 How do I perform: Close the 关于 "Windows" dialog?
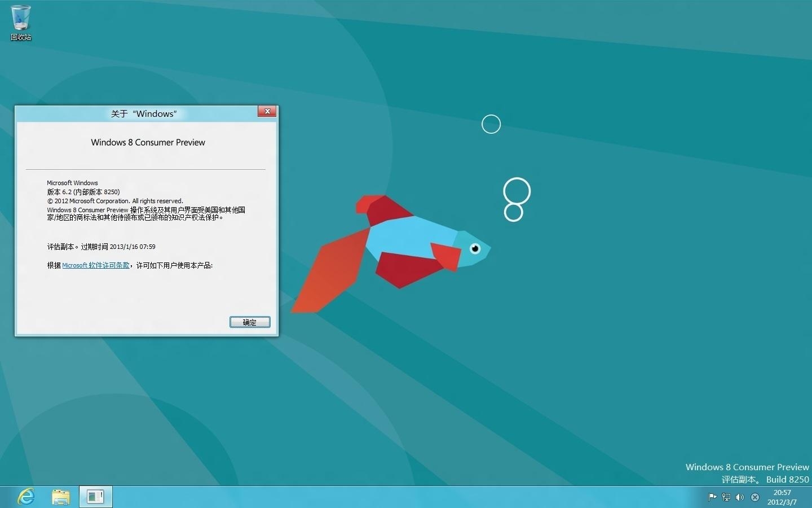tap(267, 112)
